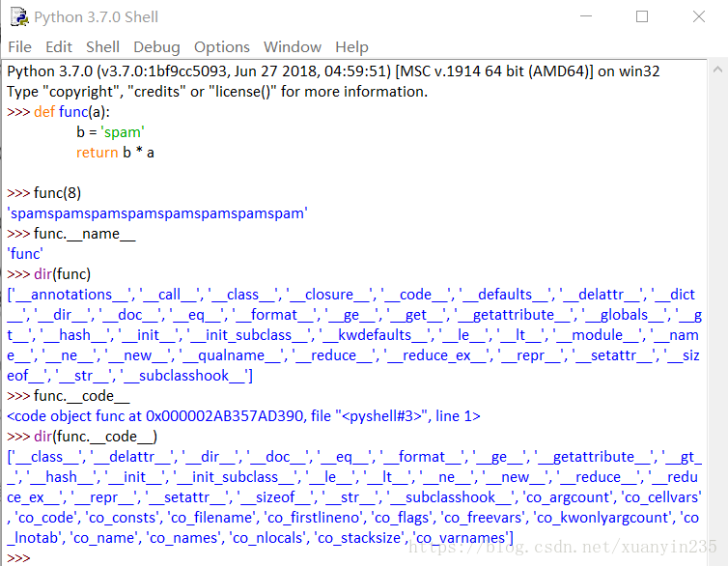Open the Options menu
This screenshot has height=566, width=728.
pyautogui.click(x=221, y=47)
